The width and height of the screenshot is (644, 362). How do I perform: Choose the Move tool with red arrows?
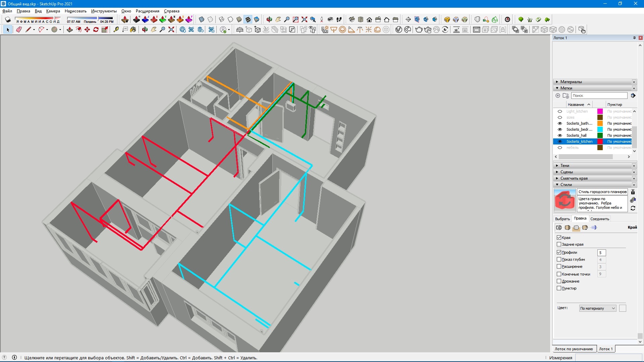tap(87, 30)
